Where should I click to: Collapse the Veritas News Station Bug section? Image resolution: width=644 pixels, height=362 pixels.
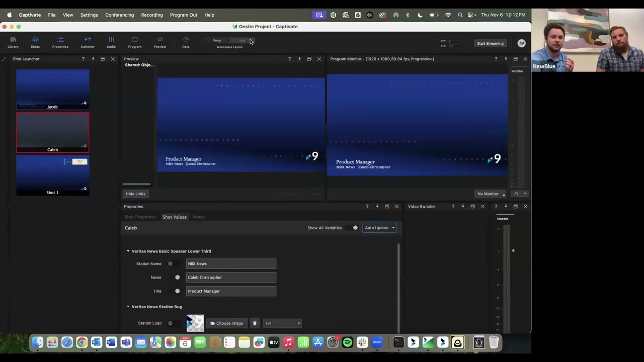(x=128, y=306)
